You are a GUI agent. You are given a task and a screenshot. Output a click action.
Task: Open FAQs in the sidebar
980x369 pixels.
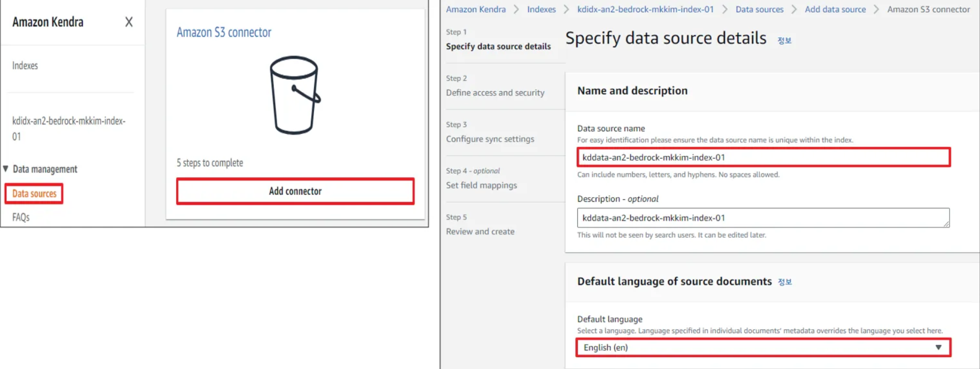[21, 217]
